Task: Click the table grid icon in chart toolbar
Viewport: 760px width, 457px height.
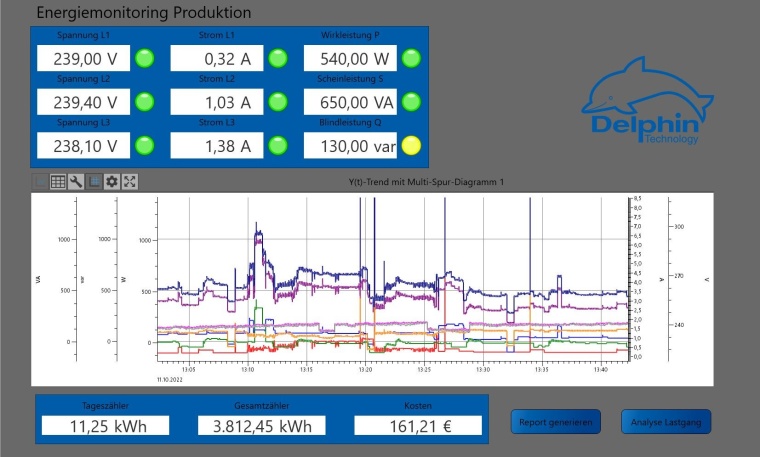Action: (58, 182)
